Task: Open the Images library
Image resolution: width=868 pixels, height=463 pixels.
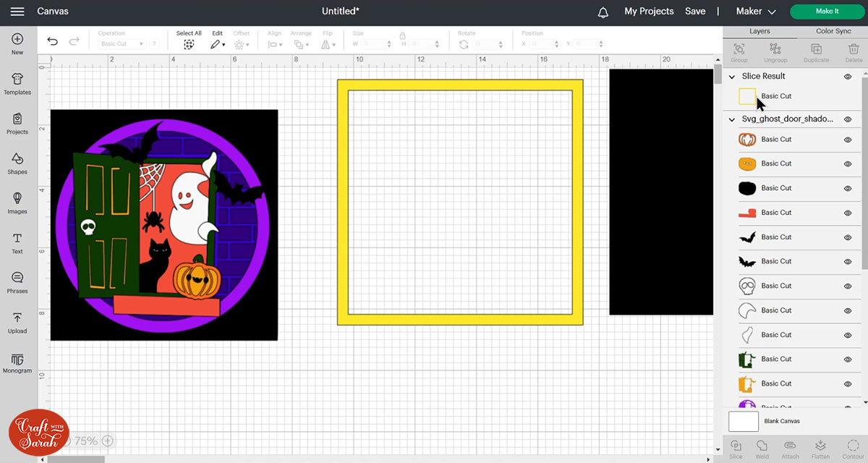Action: click(17, 203)
